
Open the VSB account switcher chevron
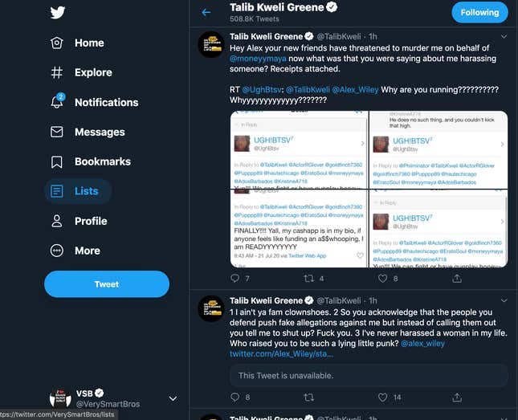coord(173,398)
